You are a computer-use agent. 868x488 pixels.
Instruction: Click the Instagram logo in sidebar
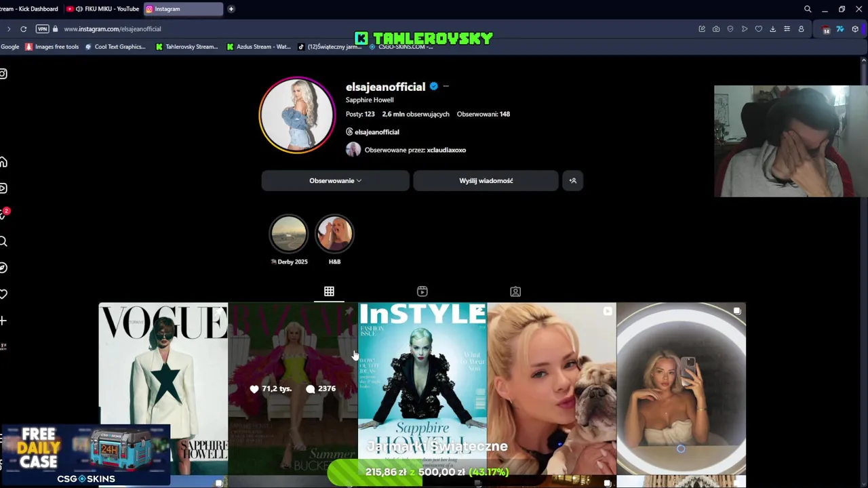pyautogui.click(x=3, y=74)
